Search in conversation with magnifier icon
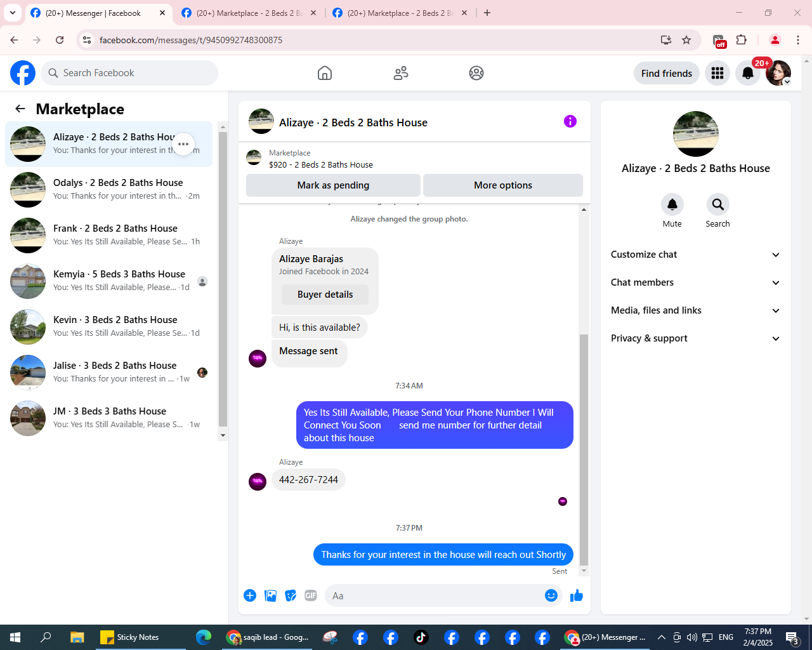 (718, 204)
